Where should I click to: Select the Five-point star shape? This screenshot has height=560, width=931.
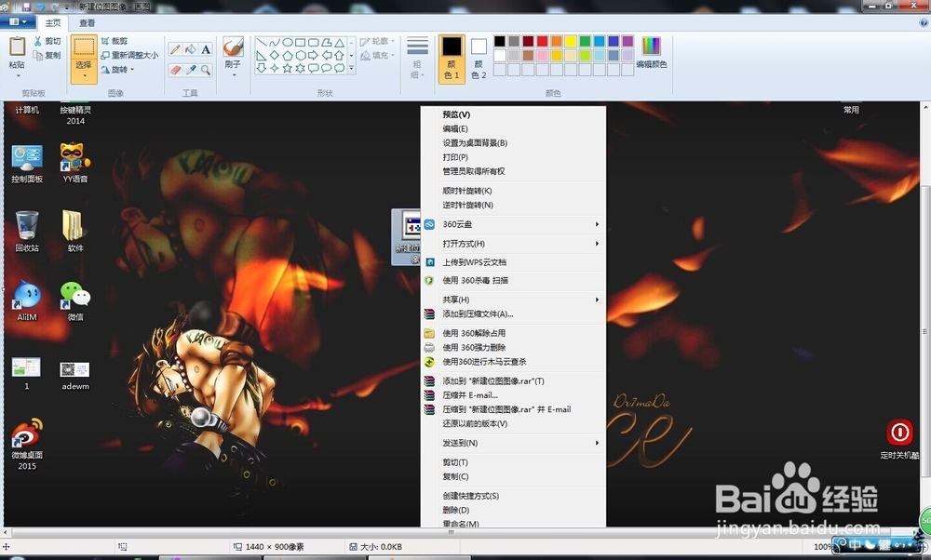tap(288, 68)
